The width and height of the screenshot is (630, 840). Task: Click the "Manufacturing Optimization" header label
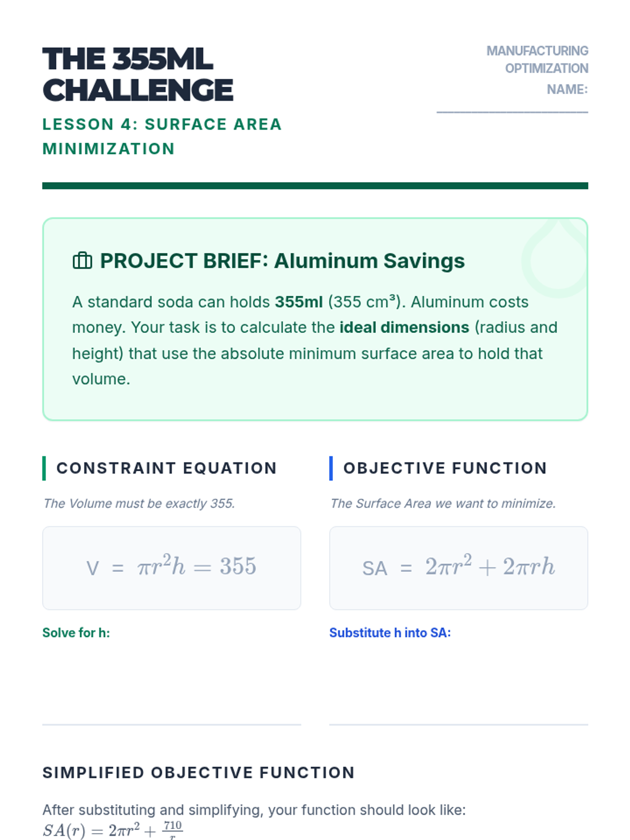tap(537, 59)
